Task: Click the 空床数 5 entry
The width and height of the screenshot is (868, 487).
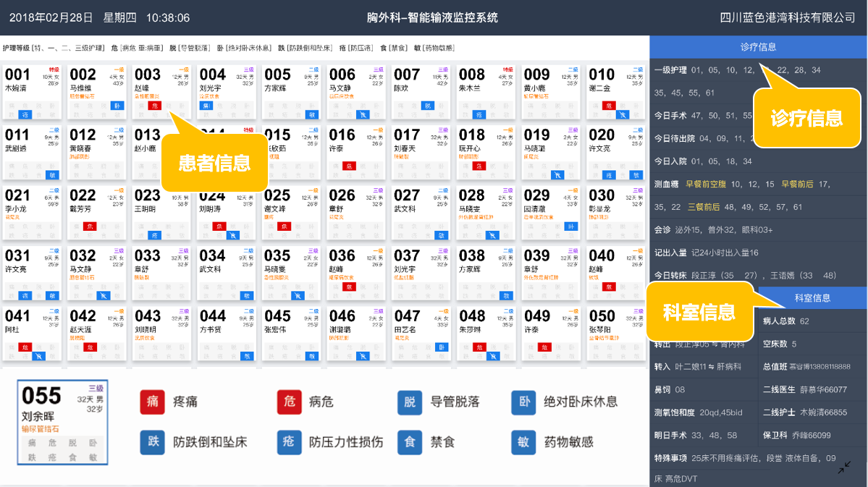Action: coord(812,344)
